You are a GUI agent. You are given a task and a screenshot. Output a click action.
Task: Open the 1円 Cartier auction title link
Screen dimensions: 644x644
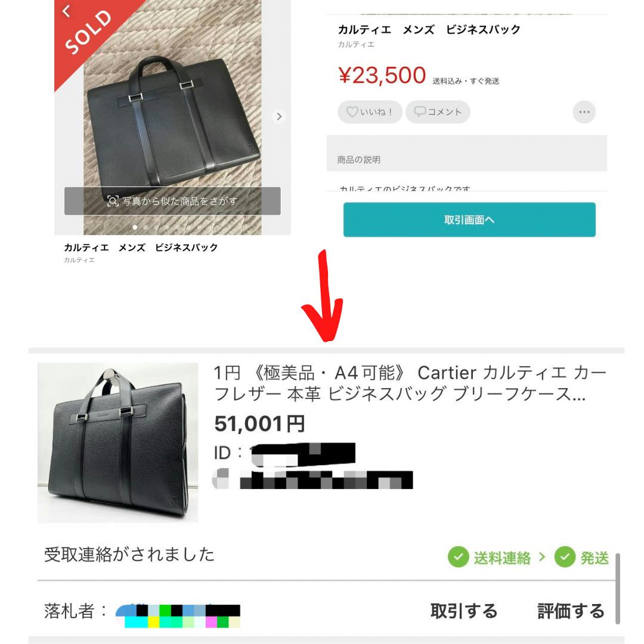click(410, 383)
